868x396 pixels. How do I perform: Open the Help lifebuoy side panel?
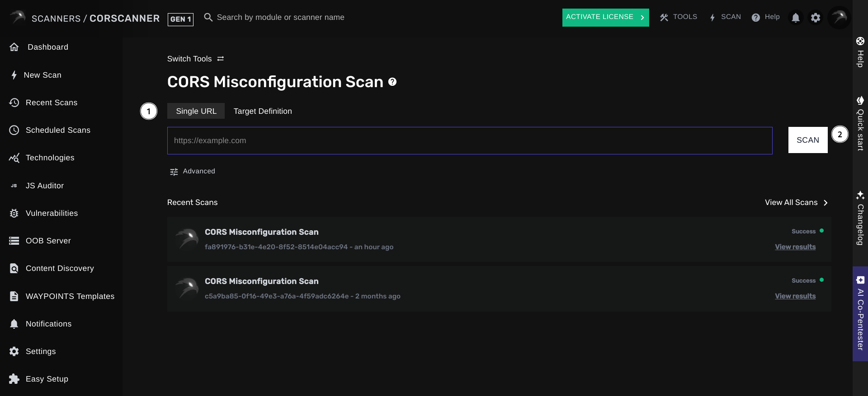[x=860, y=53]
